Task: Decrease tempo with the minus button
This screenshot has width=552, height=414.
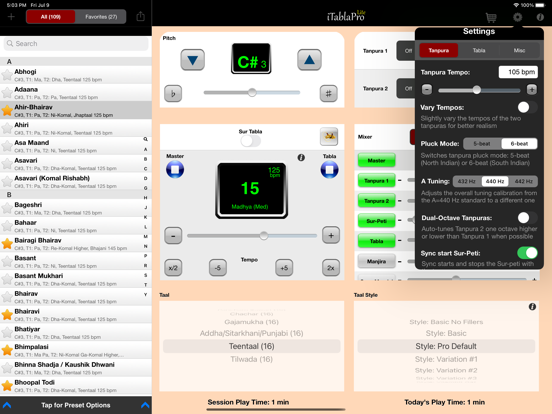Action: pyautogui.click(x=173, y=236)
